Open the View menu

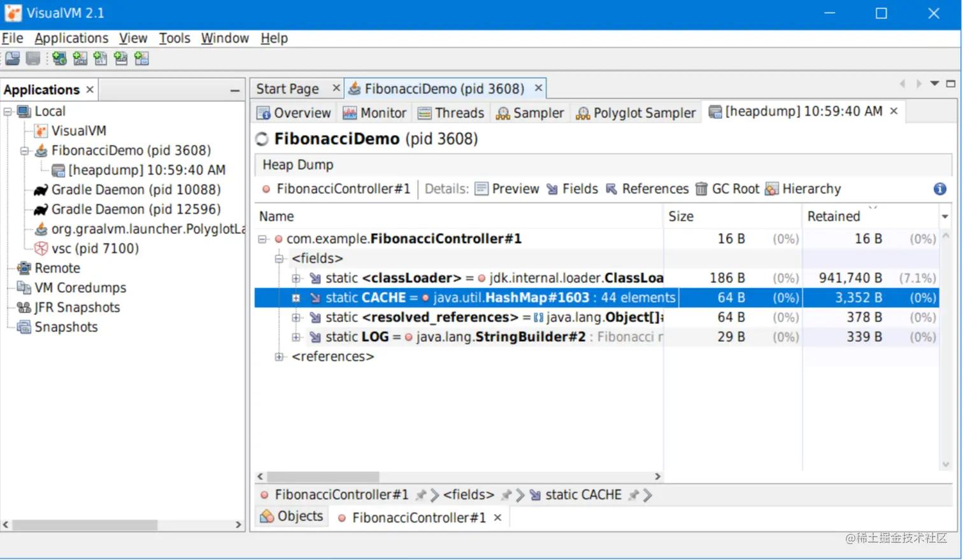(x=133, y=38)
